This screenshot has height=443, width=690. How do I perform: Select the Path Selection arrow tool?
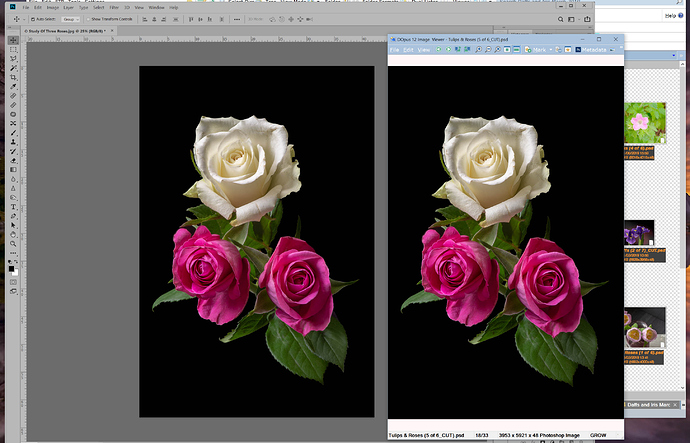point(13,225)
